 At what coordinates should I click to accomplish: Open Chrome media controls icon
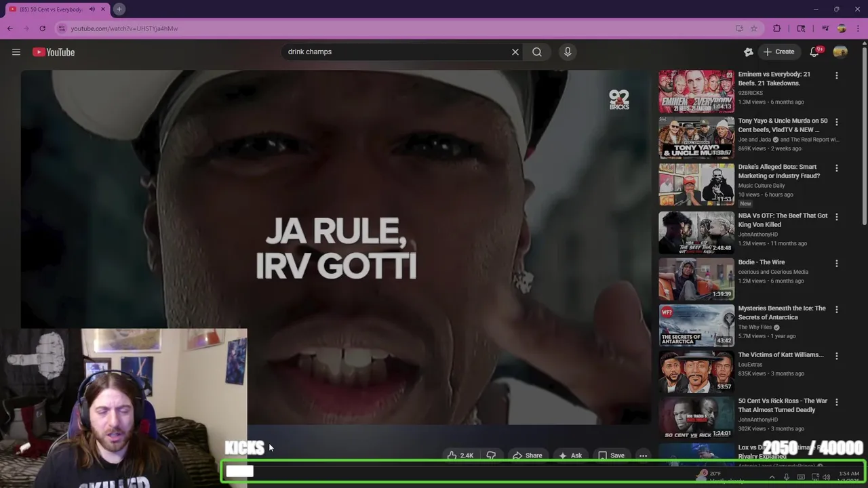click(825, 28)
